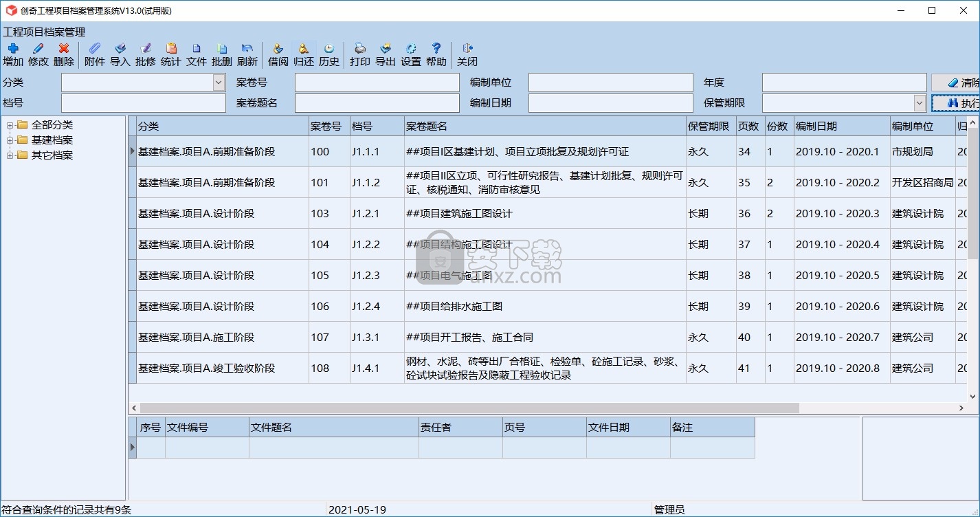
Task: Refresh the list with 刷新
Action: [247, 54]
